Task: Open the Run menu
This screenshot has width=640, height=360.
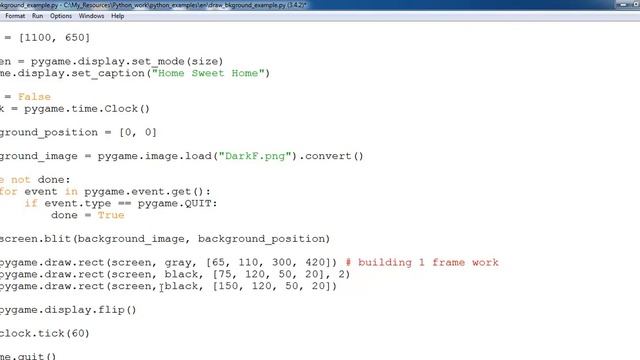Action: (37, 16)
